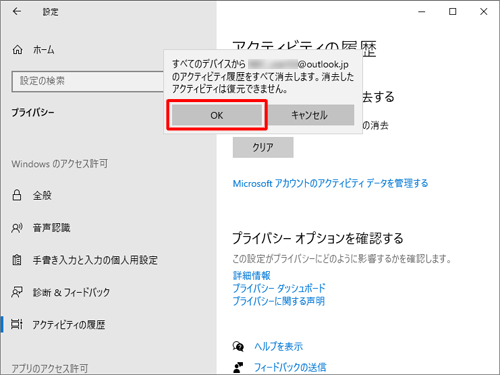Cancel the dialog with キャンセル
The image size is (500, 375).
click(x=310, y=115)
